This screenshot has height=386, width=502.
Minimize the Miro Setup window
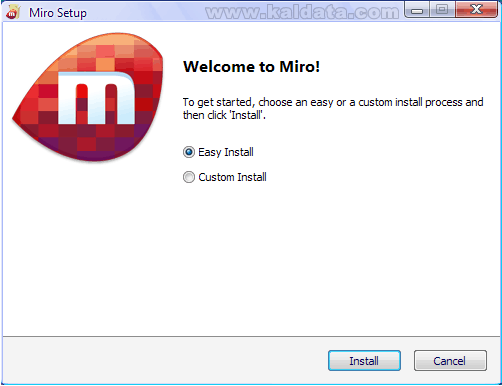(417, 10)
